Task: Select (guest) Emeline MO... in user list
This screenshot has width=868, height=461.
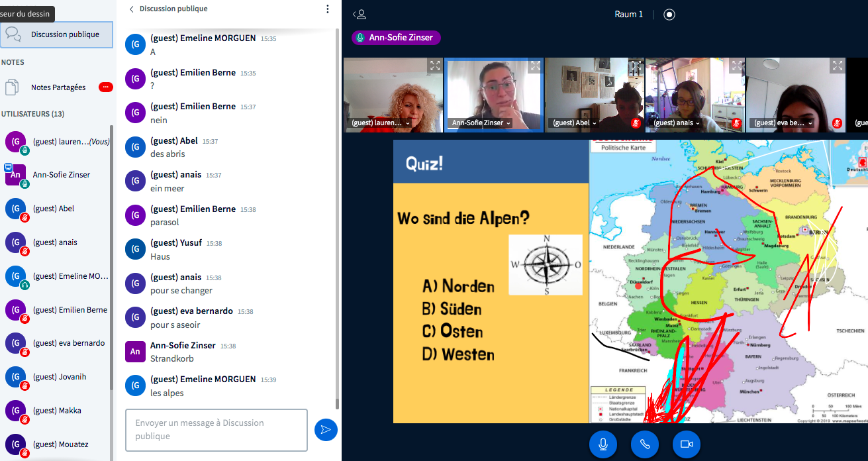Action: (x=56, y=276)
